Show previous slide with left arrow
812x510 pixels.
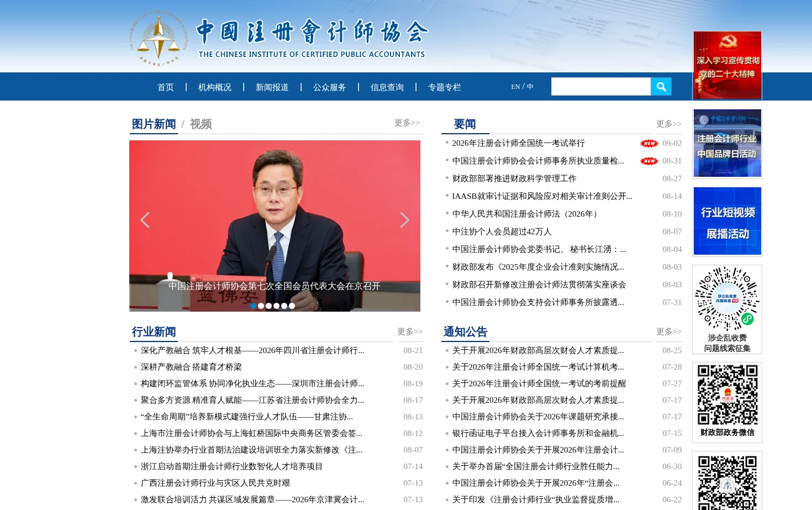click(x=145, y=220)
